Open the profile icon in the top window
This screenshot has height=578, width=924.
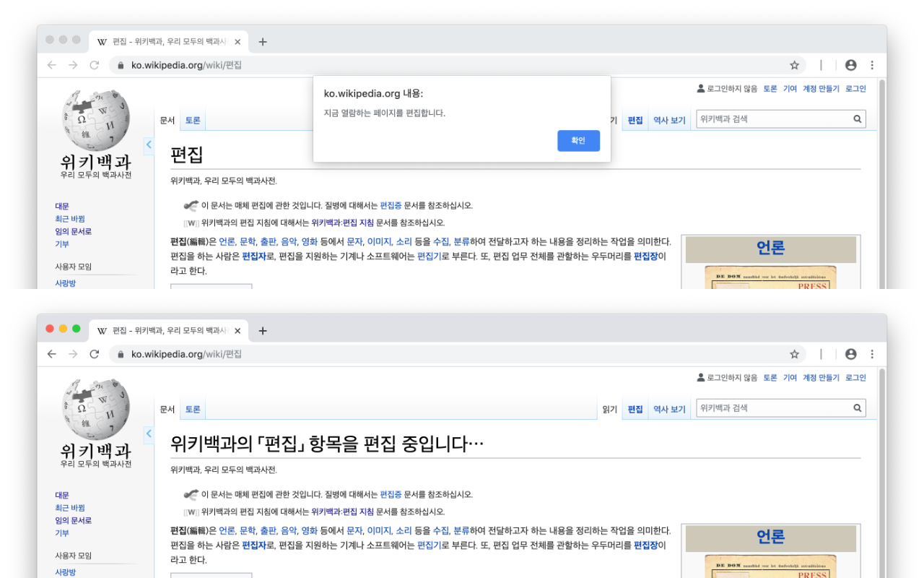pyautogui.click(x=850, y=65)
